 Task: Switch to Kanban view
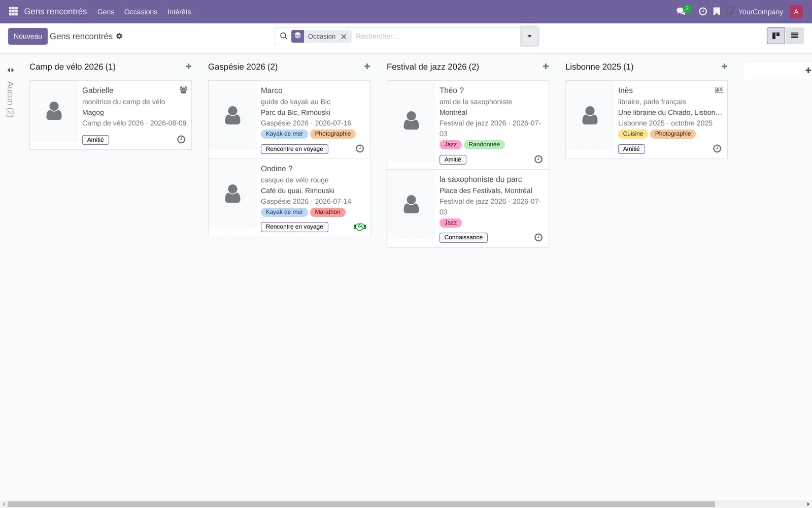[775, 36]
